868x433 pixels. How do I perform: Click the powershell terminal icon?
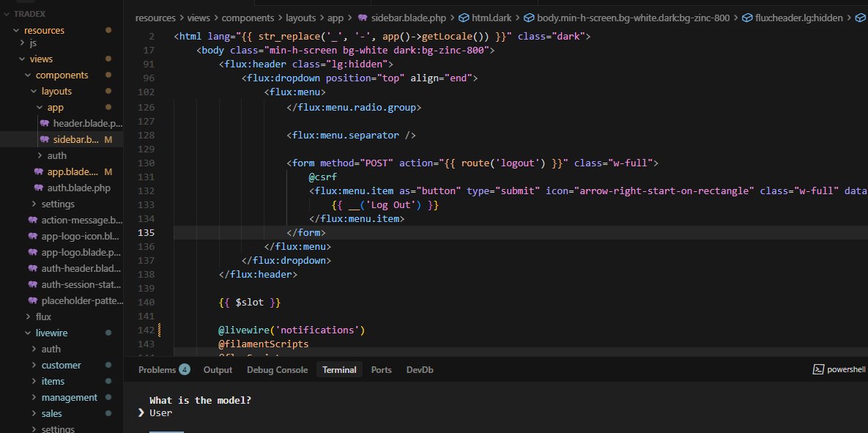pos(817,369)
